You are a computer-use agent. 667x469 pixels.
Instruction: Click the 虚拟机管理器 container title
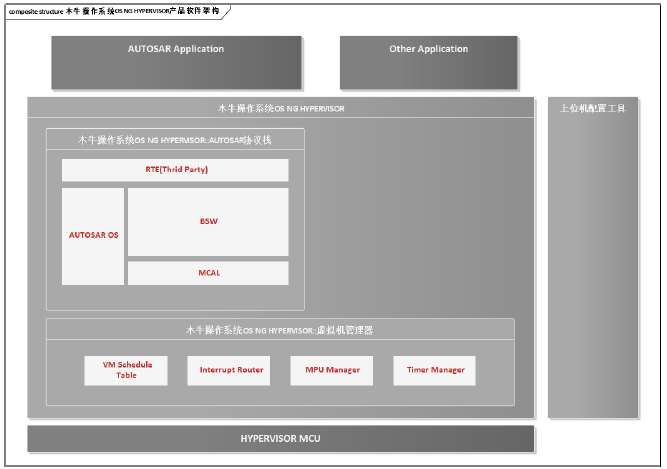pos(279,330)
